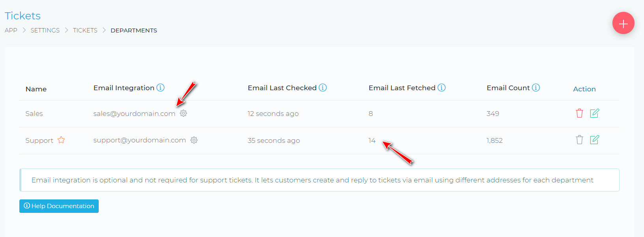Click the grey trash icon for Support
The image size is (644, 237).
(x=579, y=140)
